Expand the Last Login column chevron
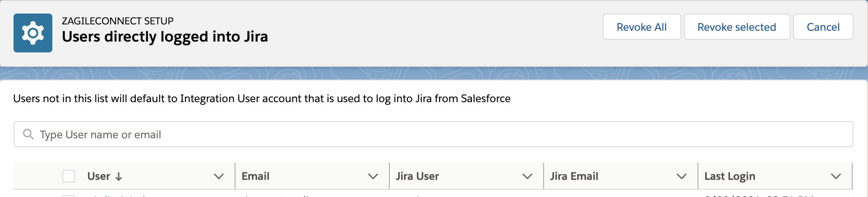Viewport: 868px width, 197px height. tap(836, 176)
